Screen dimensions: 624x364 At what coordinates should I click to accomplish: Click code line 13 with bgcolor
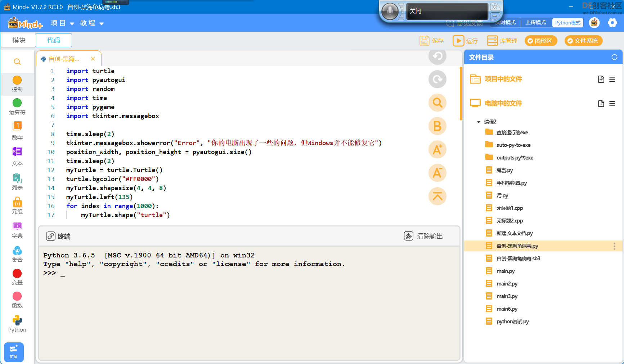coord(112,179)
